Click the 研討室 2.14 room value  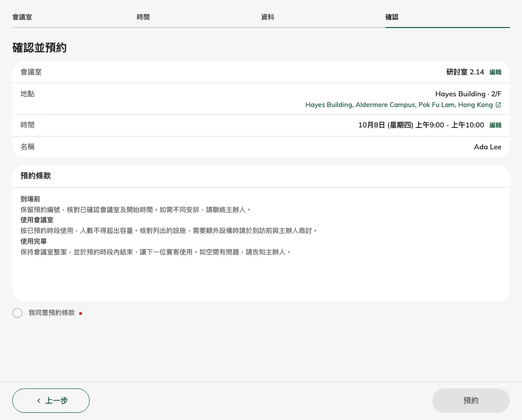[x=465, y=72]
